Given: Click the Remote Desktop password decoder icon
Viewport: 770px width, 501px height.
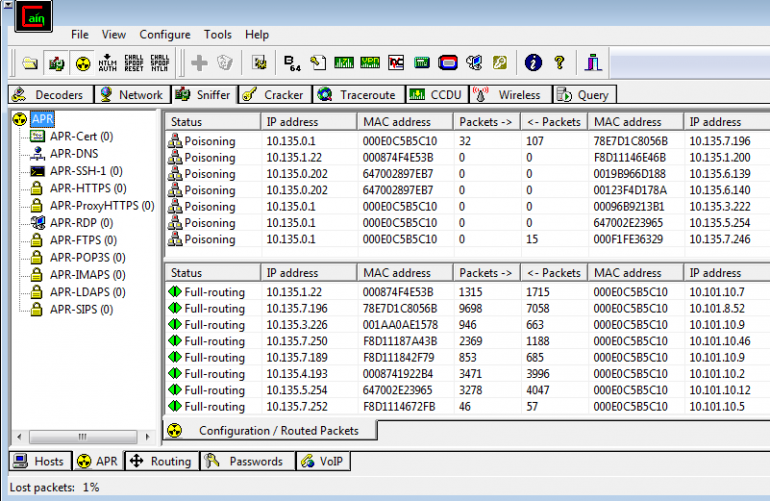Looking at the screenshot, I should (x=474, y=63).
